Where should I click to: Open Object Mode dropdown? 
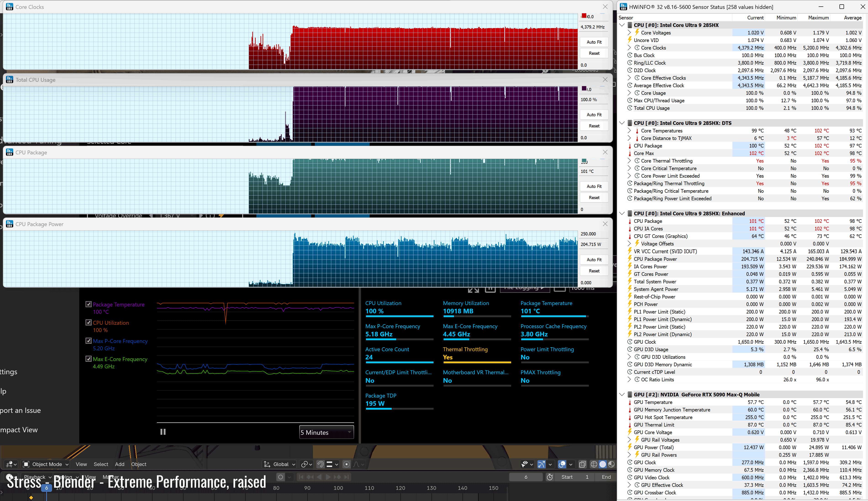tap(46, 464)
